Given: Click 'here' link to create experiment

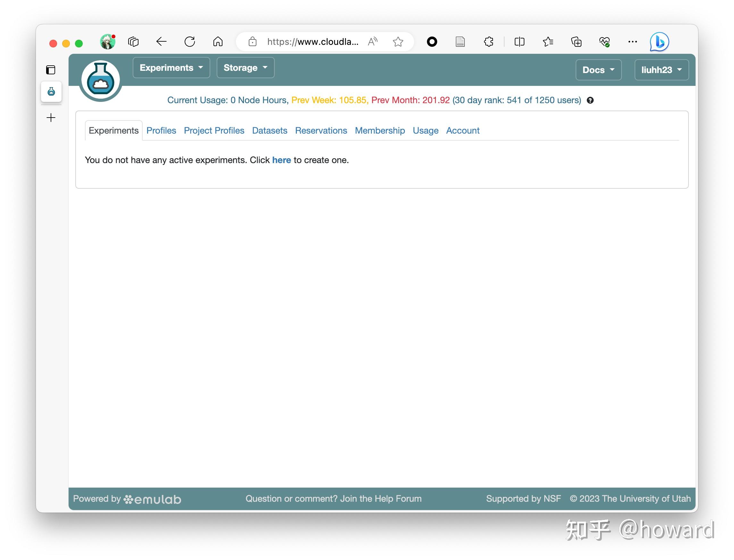Looking at the screenshot, I should pos(281,160).
